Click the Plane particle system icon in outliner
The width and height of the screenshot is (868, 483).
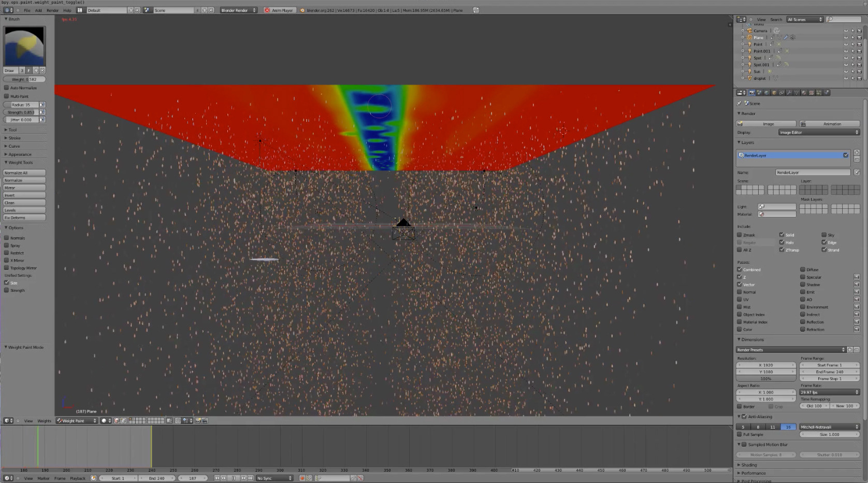click(x=793, y=37)
